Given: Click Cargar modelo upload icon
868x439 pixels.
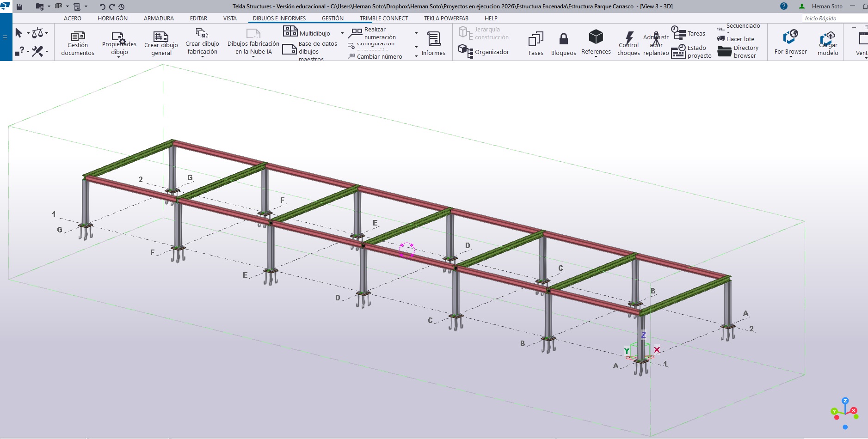Looking at the screenshot, I should (828, 39).
